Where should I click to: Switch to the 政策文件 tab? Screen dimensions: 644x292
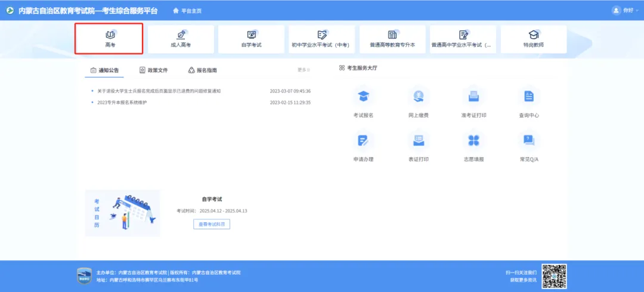click(153, 70)
